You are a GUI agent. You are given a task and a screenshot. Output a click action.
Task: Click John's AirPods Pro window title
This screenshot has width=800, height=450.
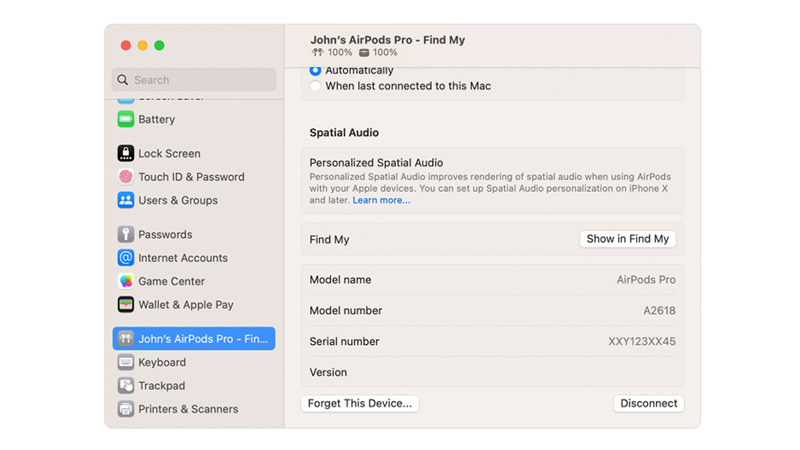[x=388, y=40]
